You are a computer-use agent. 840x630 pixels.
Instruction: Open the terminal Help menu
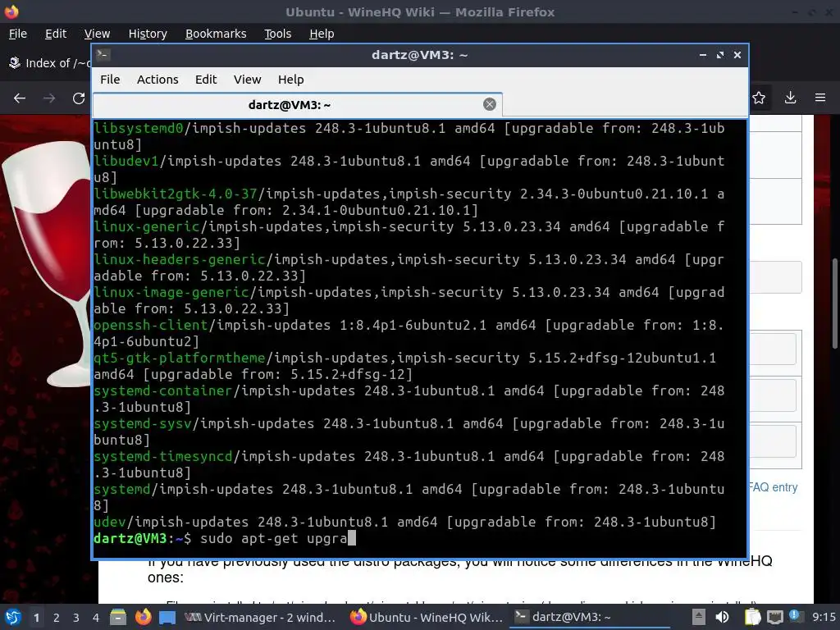[291, 80]
